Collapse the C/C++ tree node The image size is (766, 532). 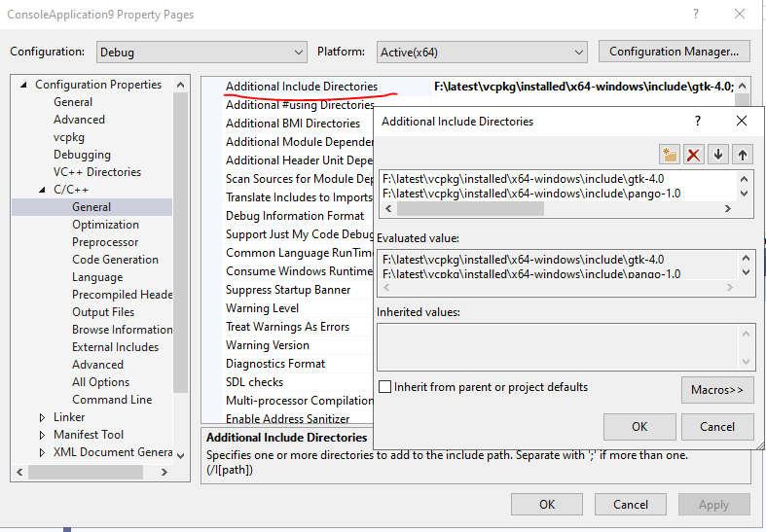click(x=42, y=190)
